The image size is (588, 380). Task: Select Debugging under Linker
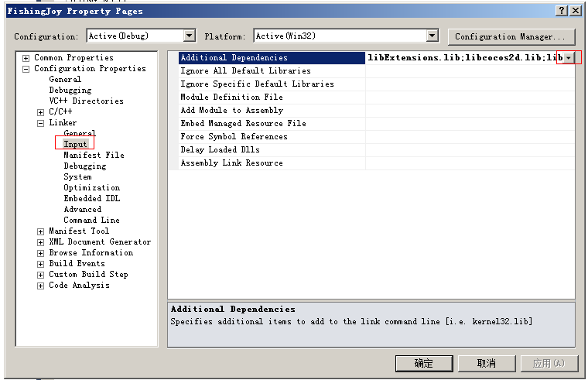[x=85, y=166]
